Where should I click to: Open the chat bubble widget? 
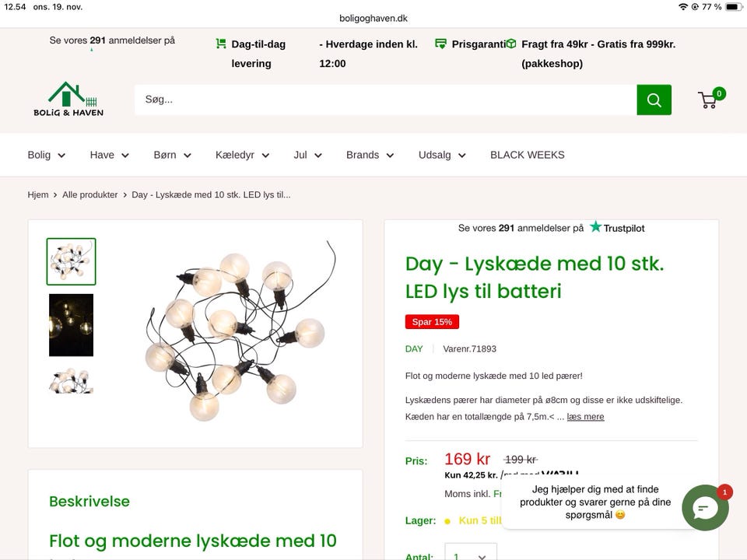pyautogui.click(x=705, y=508)
